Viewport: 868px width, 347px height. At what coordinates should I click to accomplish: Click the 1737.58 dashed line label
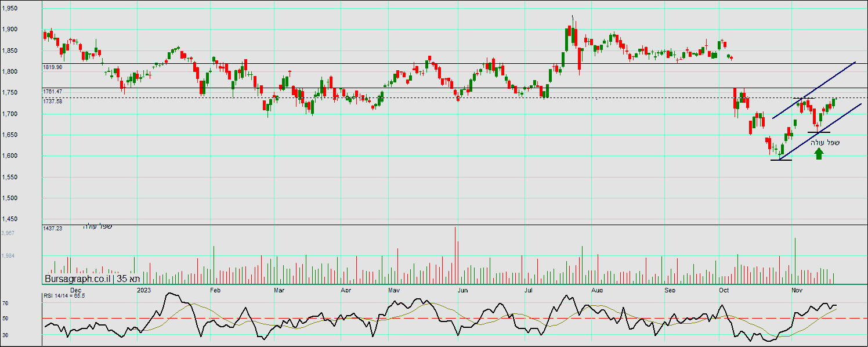click(53, 101)
